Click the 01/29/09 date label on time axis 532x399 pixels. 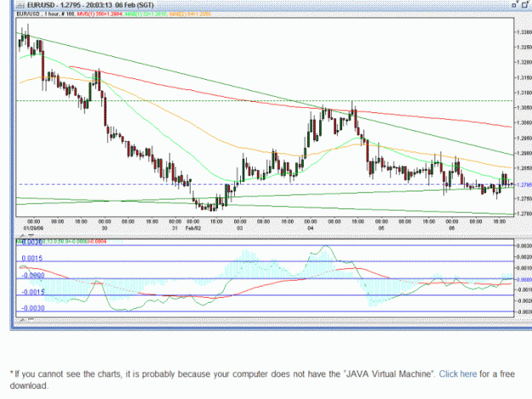pos(33,228)
